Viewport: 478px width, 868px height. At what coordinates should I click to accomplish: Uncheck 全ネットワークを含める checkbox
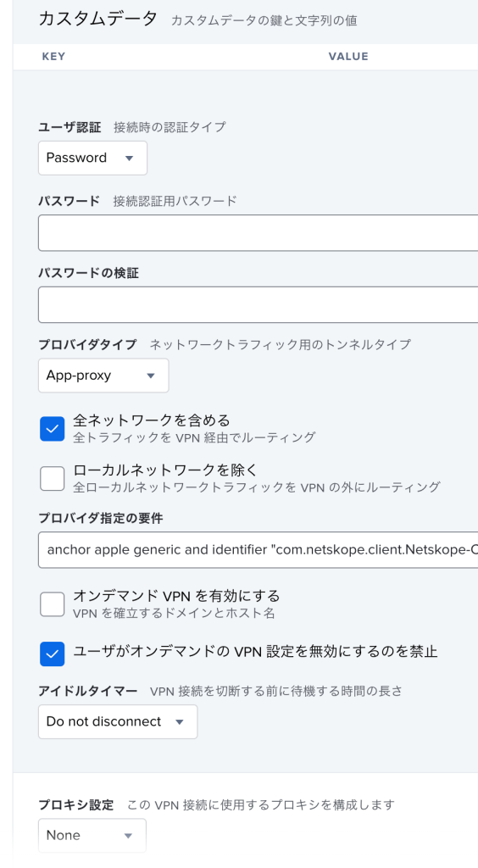click(x=52, y=429)
